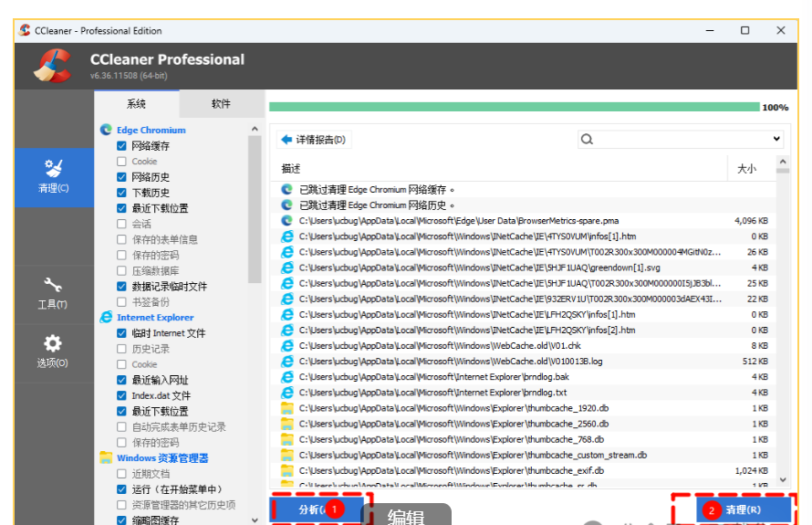The height and width of the screenshot is (525, 812).
Task: Uncheck Edge 网络历史 checkbox
Action: (x=121, y=177)
